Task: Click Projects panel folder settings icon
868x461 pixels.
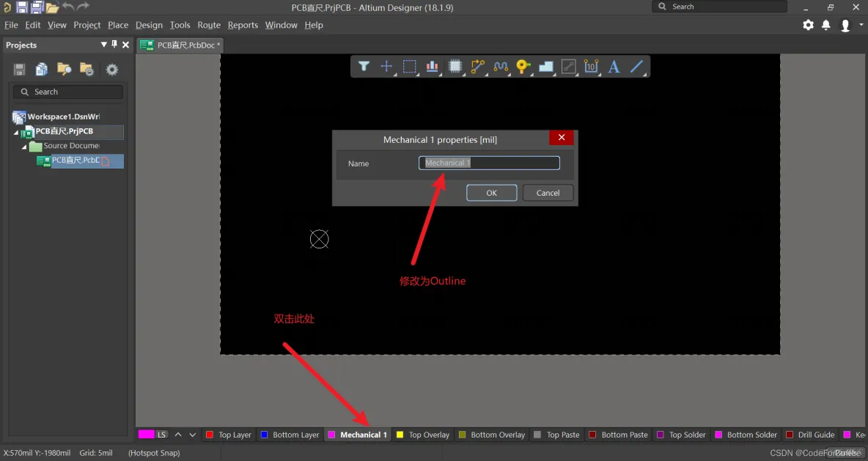Action: pyautogui.click(x=87, y=69)
